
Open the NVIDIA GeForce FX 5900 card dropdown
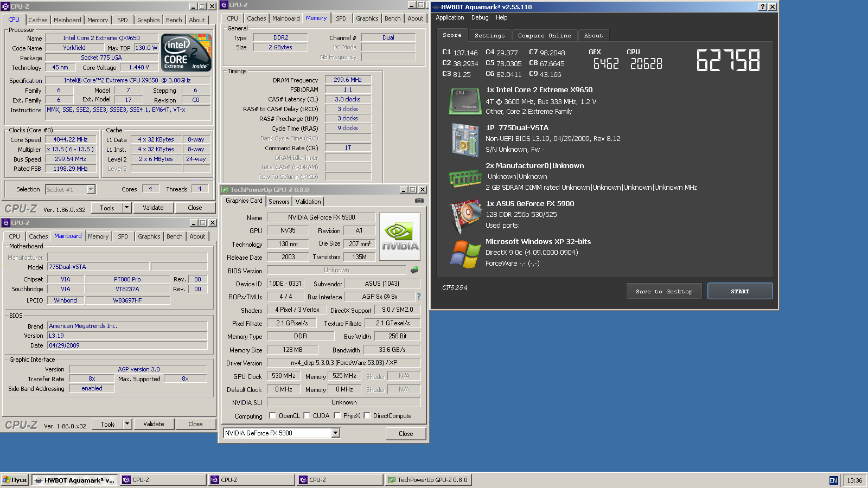(x=335, y=433)
